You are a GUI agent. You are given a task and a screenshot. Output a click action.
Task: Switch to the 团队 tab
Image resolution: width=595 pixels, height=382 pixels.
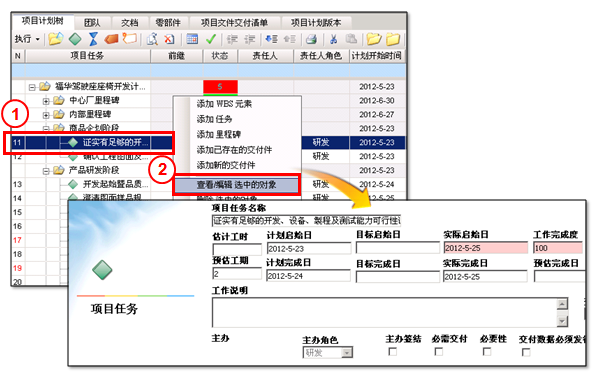tap(92, 23)
